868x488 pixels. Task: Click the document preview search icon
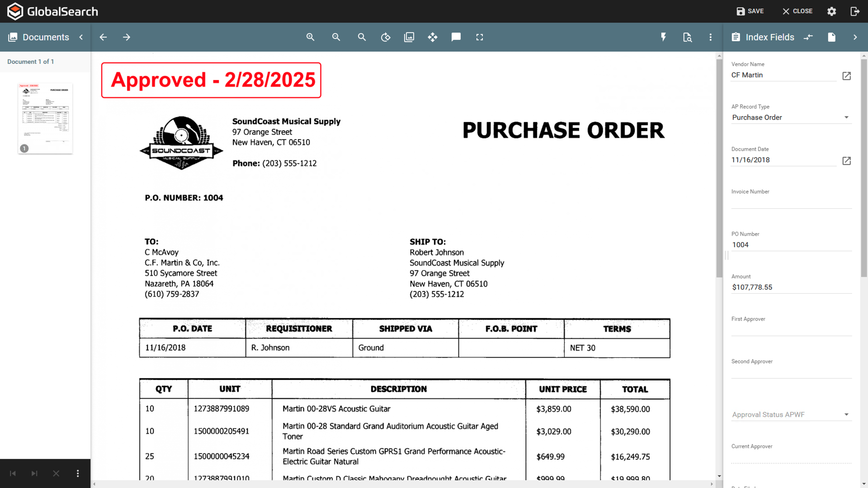coord(687,37)
